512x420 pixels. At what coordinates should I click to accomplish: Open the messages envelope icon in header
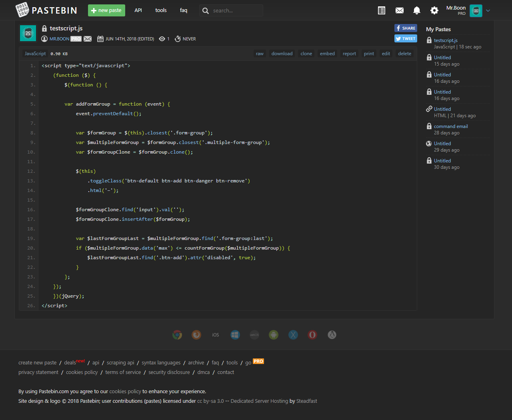399,10
